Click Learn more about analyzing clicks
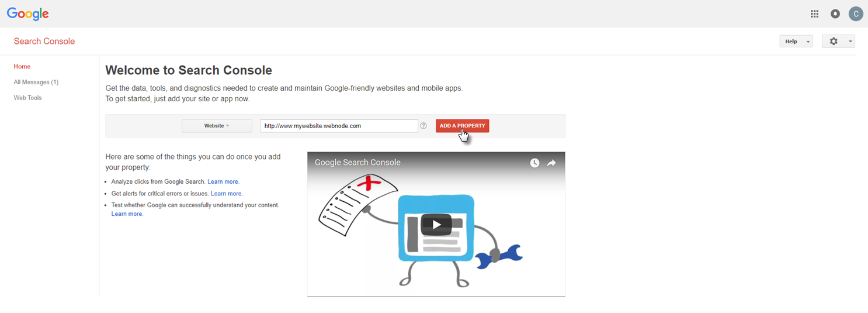 (223, 182)
